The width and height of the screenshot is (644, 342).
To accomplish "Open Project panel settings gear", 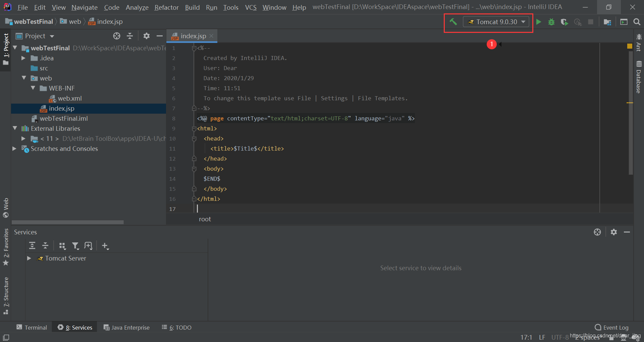I will point(147,36).
